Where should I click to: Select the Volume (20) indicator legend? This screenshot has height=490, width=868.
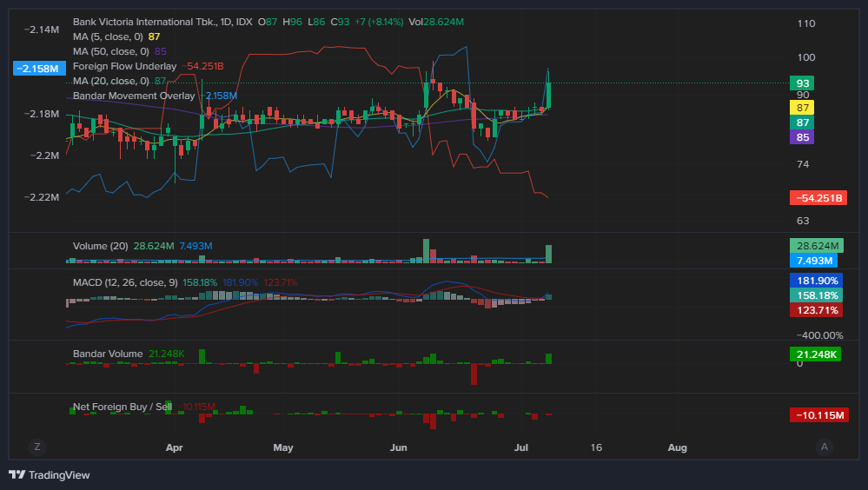tap(100, 246)
